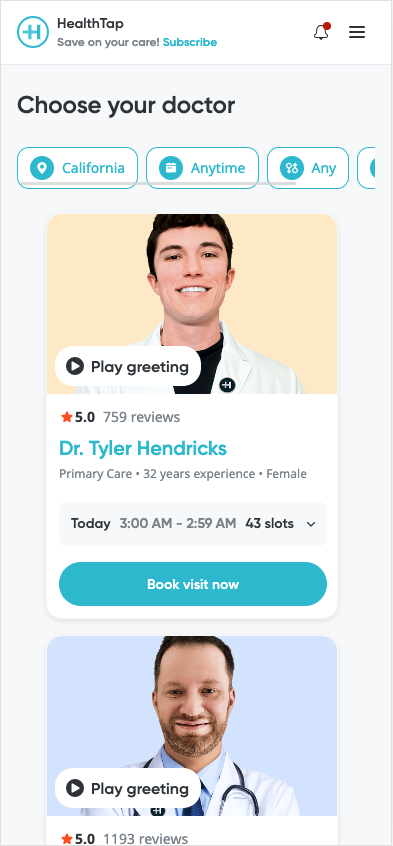Click the calendar icon in Anytime filter
The image size is (393, 846).
click(x=171, y=168)
